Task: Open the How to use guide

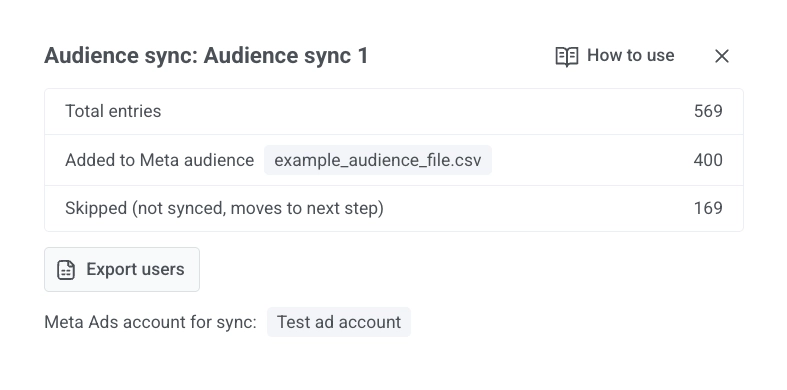Action: (x=615, y=56)
